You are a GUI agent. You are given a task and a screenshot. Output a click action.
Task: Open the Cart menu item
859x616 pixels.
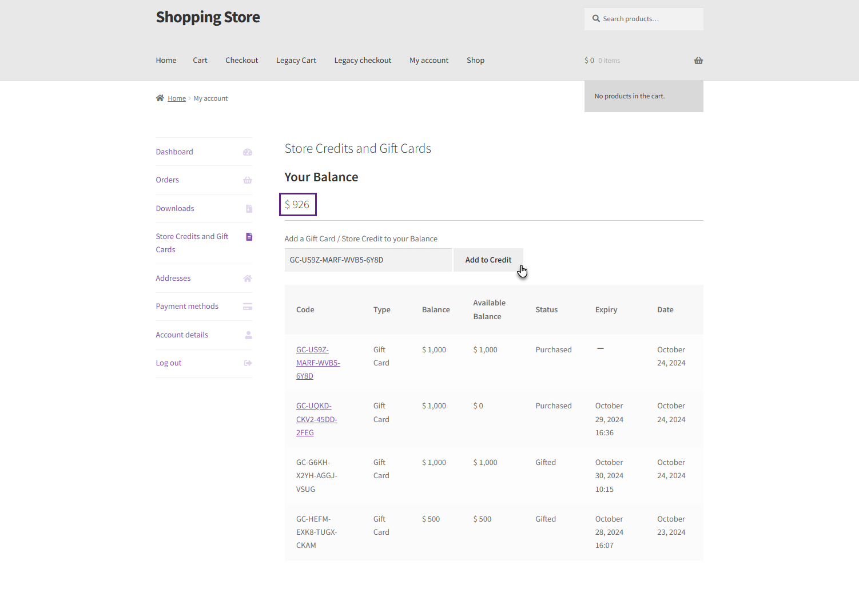[x=200, y=61]
